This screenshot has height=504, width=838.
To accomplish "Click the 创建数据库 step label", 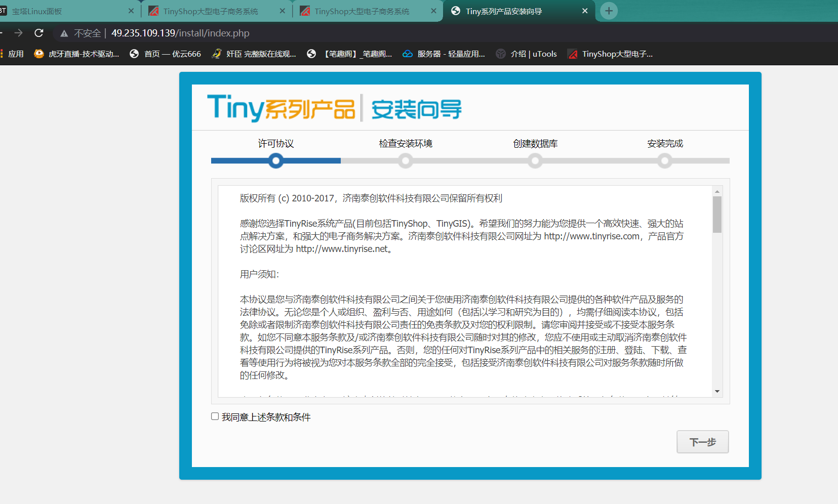I will 535,144.
